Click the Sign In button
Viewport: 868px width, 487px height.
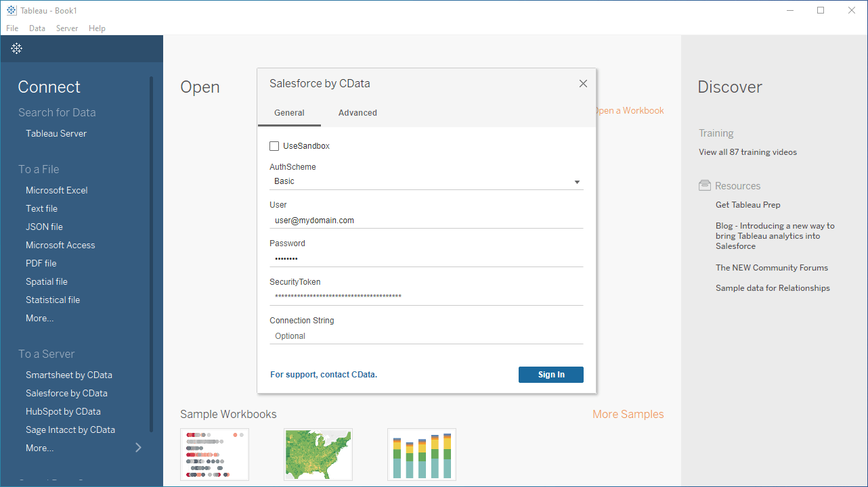point(550,374)
